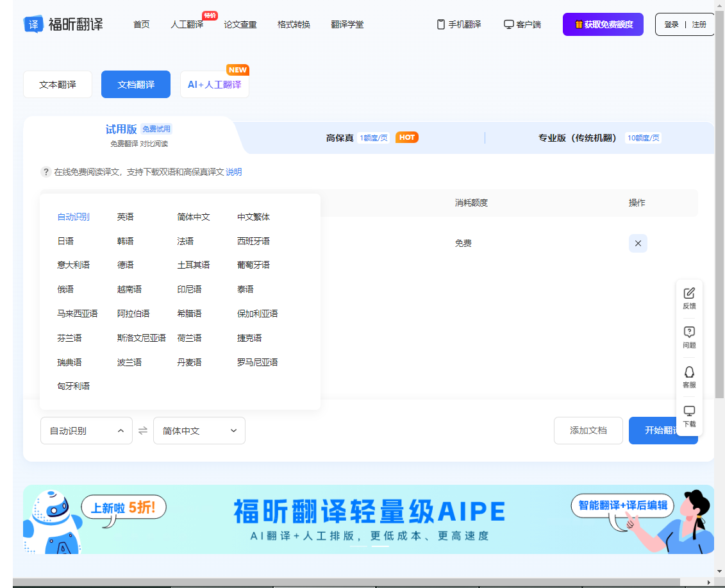
Task: Open the target language dropdown 简体中文
Action: point(199,431)
